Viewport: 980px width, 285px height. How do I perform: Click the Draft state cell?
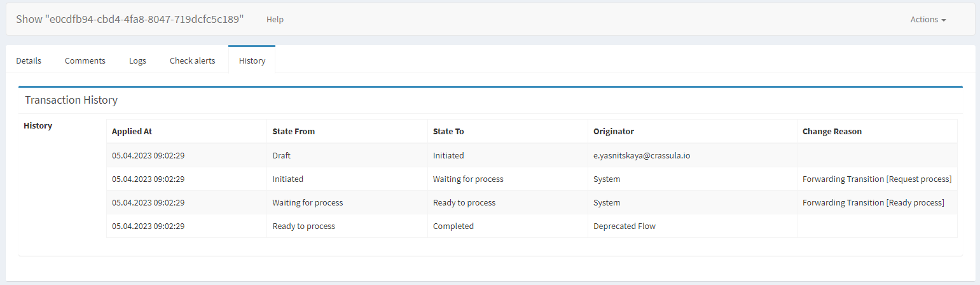(x=281, y=155)
